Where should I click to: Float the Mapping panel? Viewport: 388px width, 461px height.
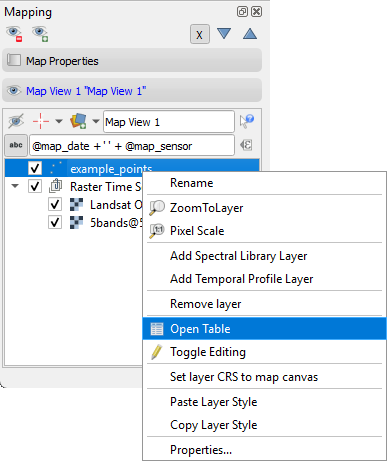point(242,12)
